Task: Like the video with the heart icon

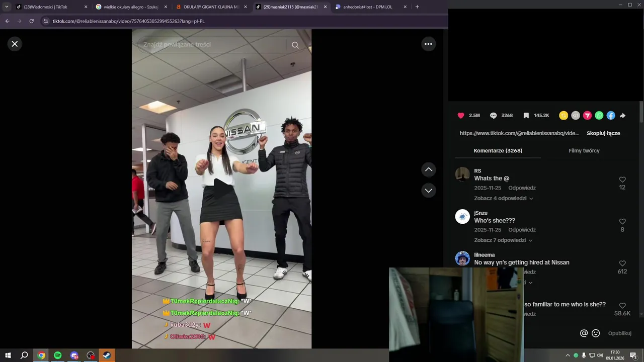Action: pos(461,116)
